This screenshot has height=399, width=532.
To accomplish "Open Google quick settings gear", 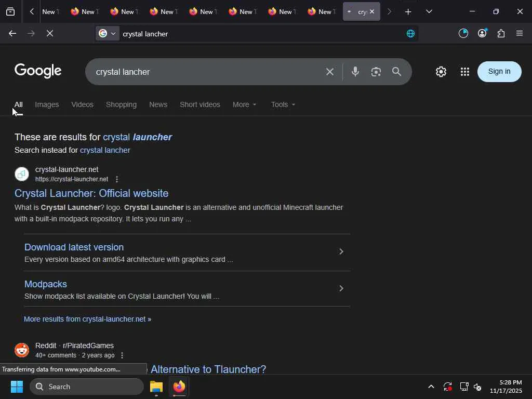I will [x=441, y=72].
